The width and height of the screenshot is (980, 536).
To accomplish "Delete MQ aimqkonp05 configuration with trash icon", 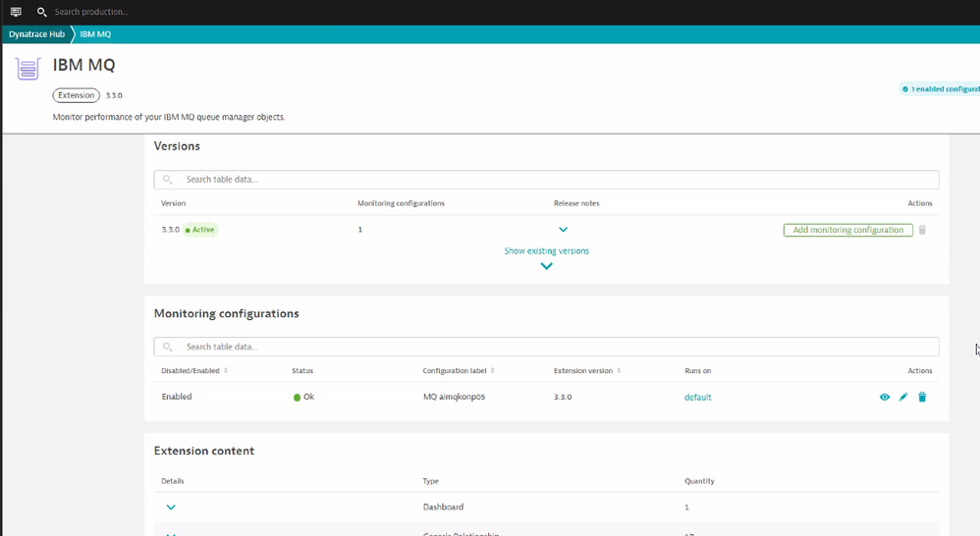I will click(x=922, y=398).
